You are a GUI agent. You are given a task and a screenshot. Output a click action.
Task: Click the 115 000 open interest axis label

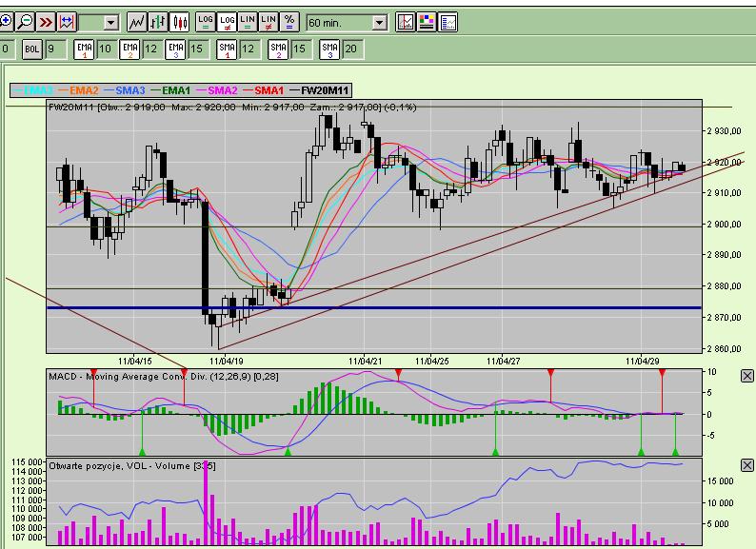click(27, 462)
